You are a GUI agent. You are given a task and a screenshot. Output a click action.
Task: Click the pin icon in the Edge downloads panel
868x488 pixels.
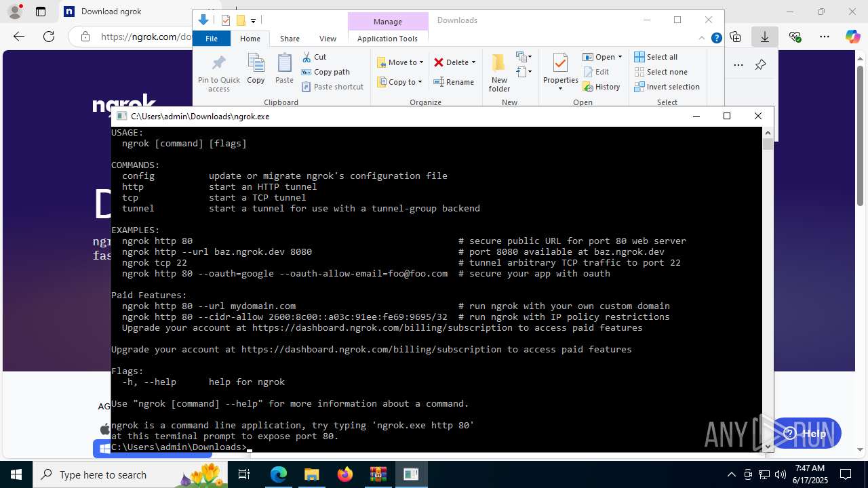click(760, 65)
